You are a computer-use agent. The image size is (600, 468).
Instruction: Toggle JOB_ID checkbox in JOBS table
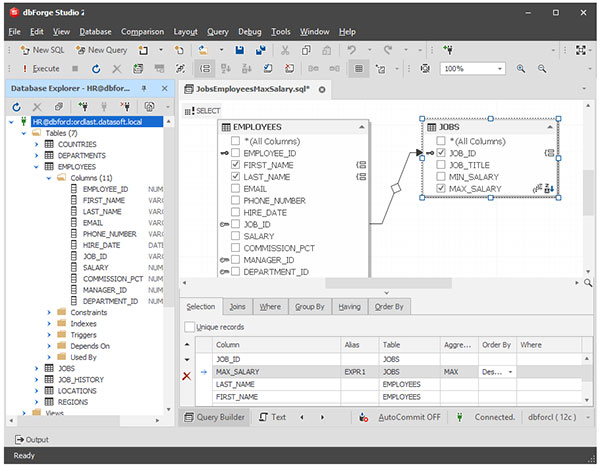click(441, 153)
